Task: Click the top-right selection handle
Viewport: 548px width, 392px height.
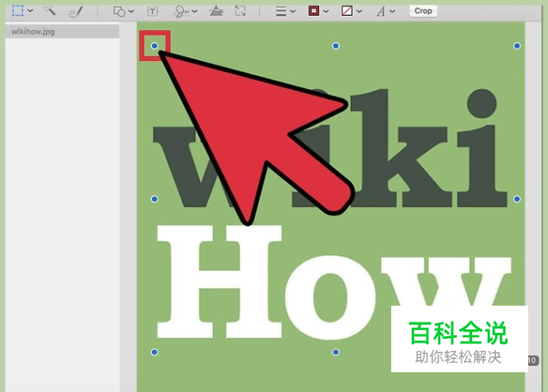Action: click(517, 46)
